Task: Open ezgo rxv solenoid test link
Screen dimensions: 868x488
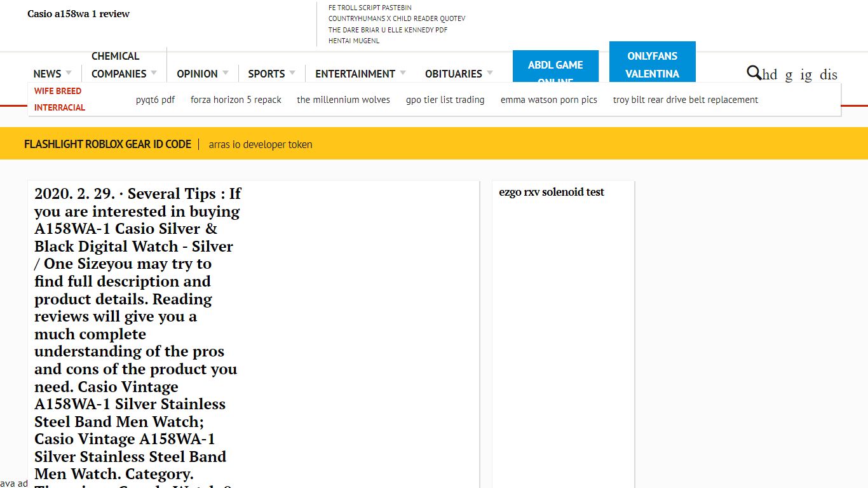Action: tap(552, 192)
